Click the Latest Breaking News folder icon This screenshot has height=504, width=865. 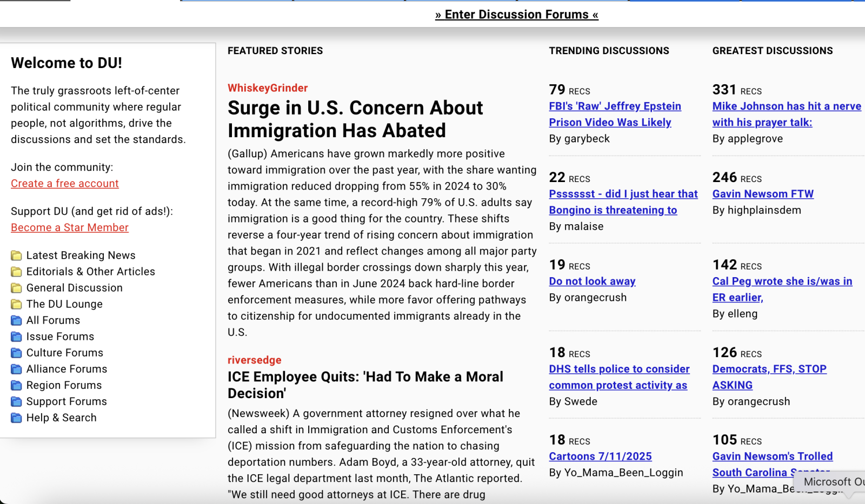[x=17, y=256]
